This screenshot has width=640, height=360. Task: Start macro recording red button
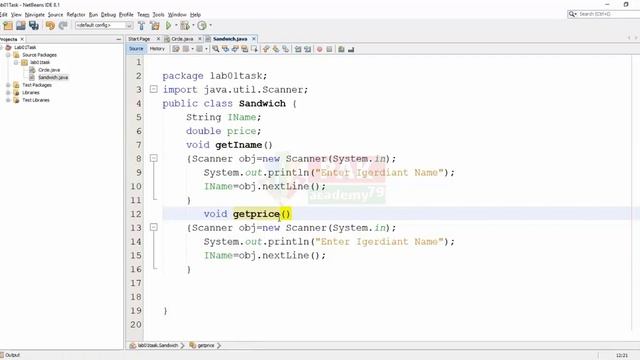320,49
